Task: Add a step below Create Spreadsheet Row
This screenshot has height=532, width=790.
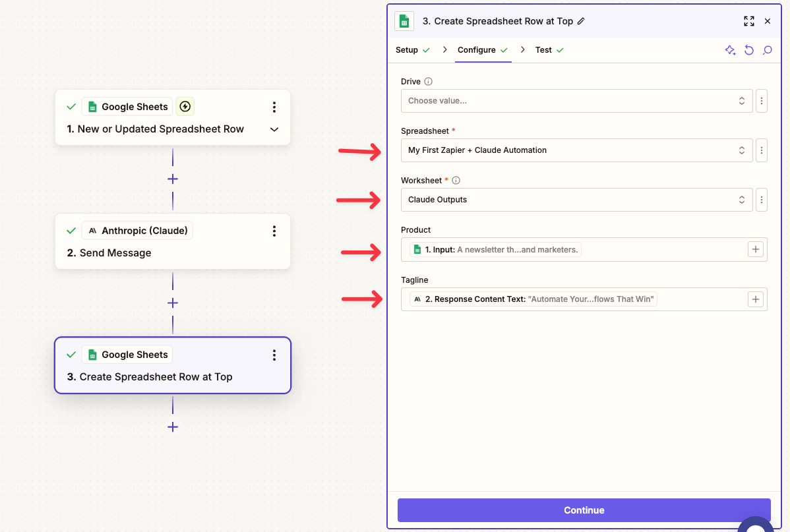Action: point(173,427)
